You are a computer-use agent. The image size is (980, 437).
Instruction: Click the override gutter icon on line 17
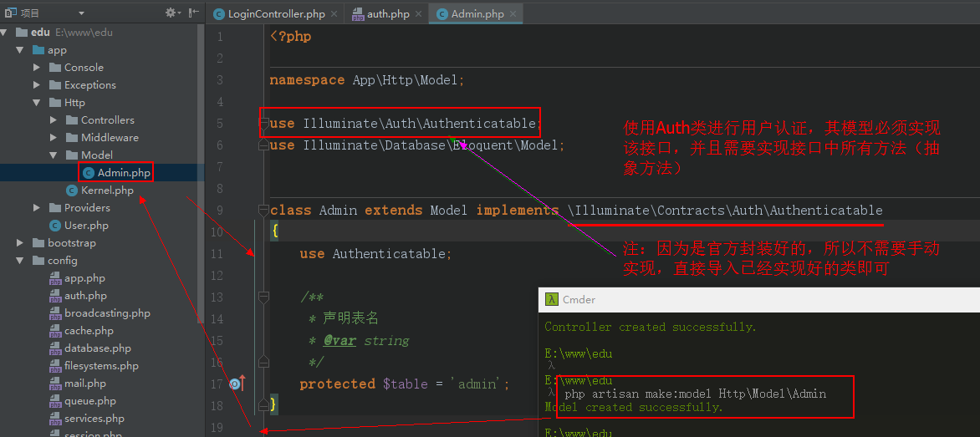(x=236, y=384)
